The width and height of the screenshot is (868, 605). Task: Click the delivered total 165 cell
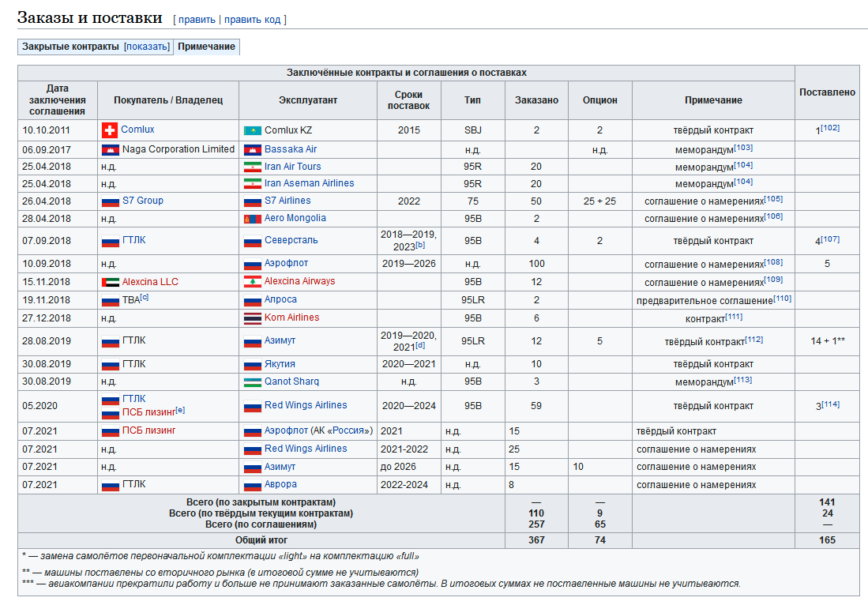click(x=827, y=540)
